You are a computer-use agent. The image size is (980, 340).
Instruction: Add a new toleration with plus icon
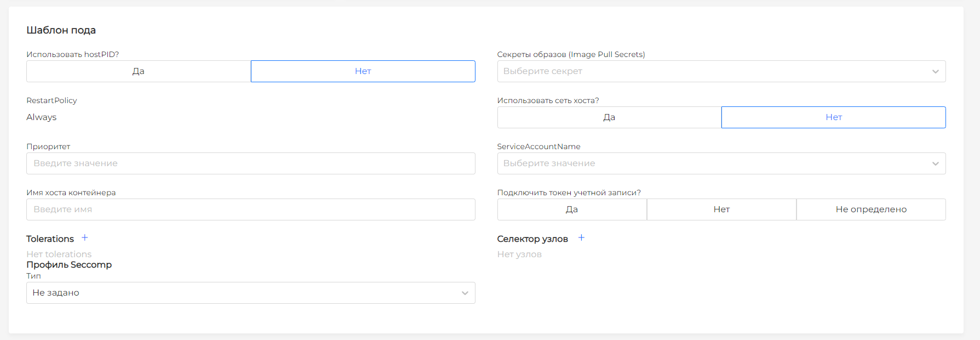85,238
